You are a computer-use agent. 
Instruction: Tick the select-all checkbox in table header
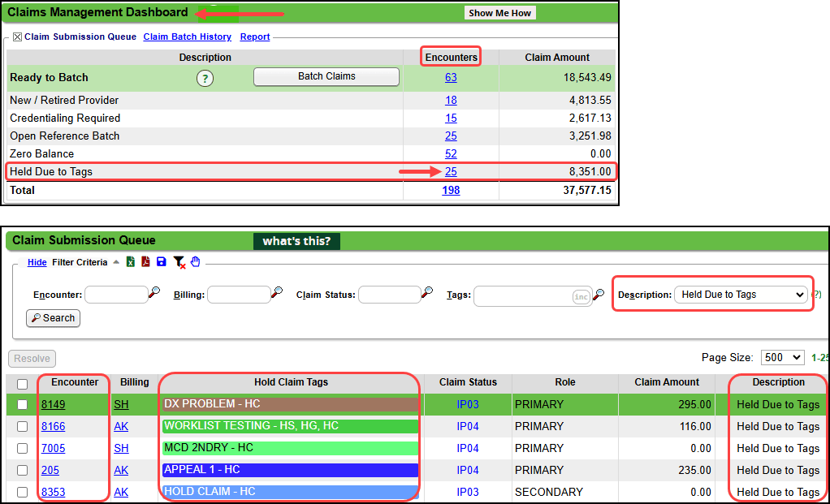[x=23, y=384]
